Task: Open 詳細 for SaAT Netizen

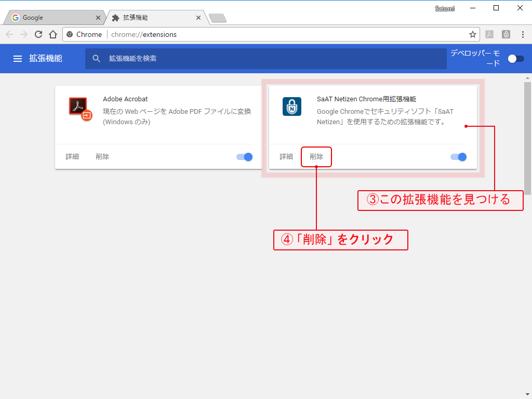Action: [x=286, y=156]
